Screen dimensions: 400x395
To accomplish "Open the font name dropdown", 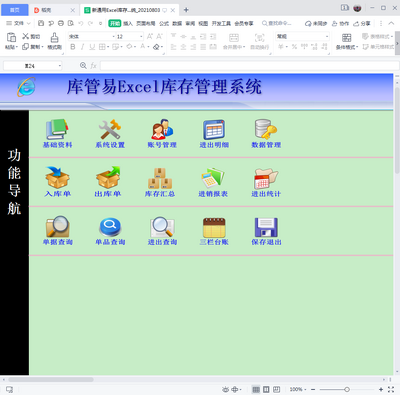I will tap(113, 36).
